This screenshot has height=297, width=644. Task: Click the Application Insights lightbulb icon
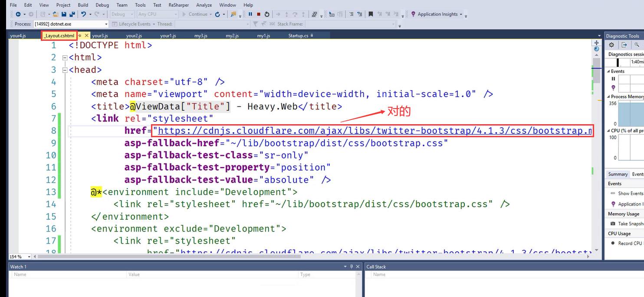point(413,14)
